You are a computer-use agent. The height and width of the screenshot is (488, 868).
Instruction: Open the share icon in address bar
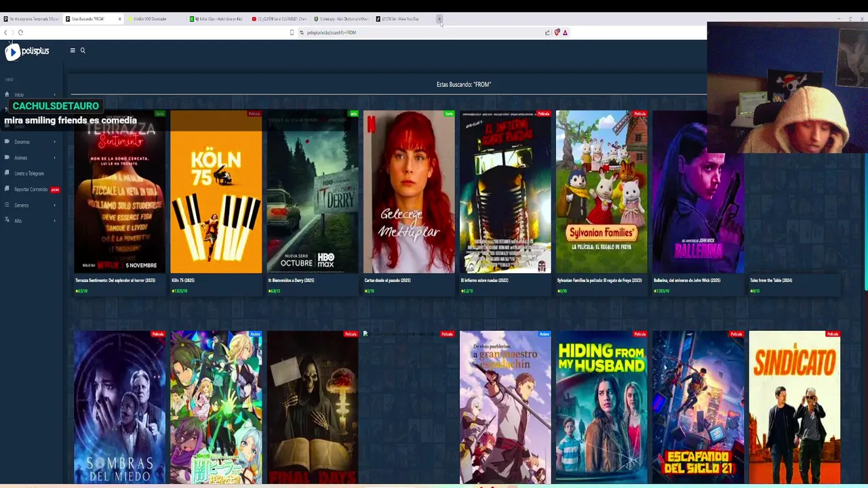[547, 33]
